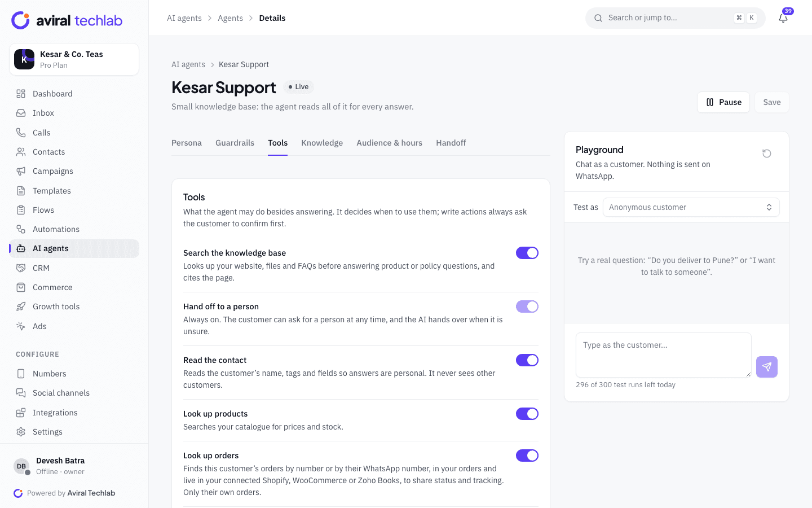The height and width of the screenshot is (508, 812).
Task: Turn off Look up products
Action: [527, 414]
